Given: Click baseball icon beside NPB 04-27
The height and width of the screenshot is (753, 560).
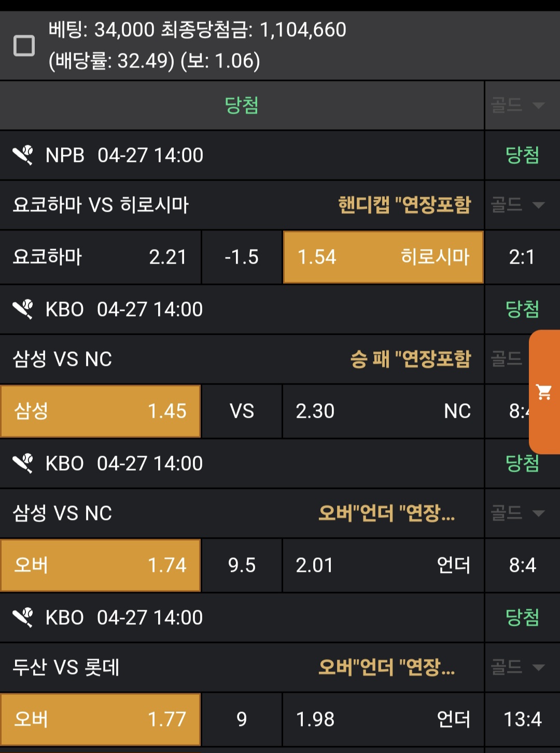Looking at the screenshot, I should click(23, 155).
